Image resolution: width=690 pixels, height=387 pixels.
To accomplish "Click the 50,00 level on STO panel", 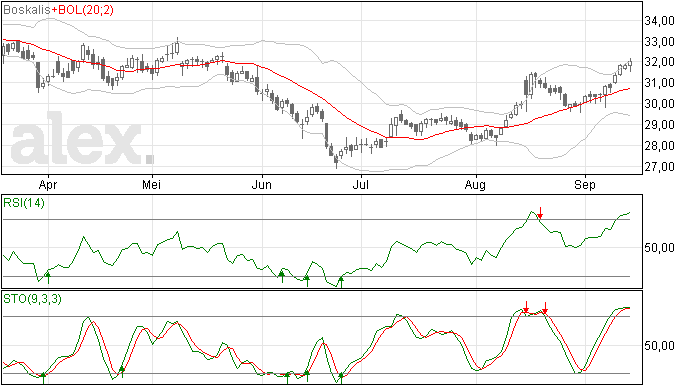I will (659, 346).
